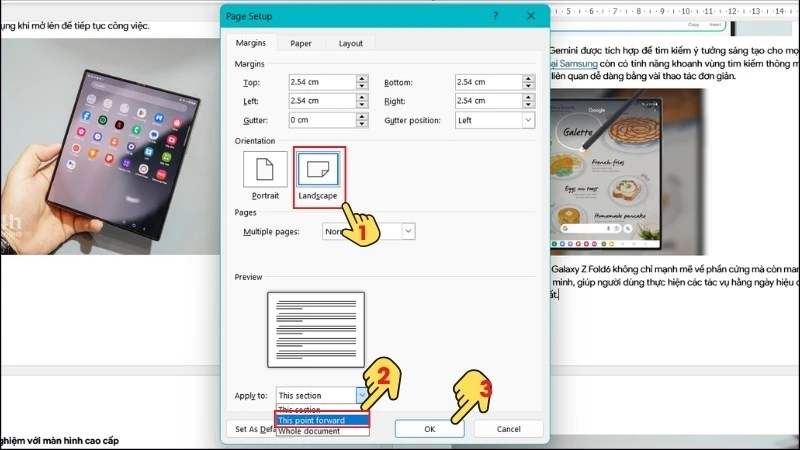Increase the Top margin with up arrow

click(x=362, y=78)
